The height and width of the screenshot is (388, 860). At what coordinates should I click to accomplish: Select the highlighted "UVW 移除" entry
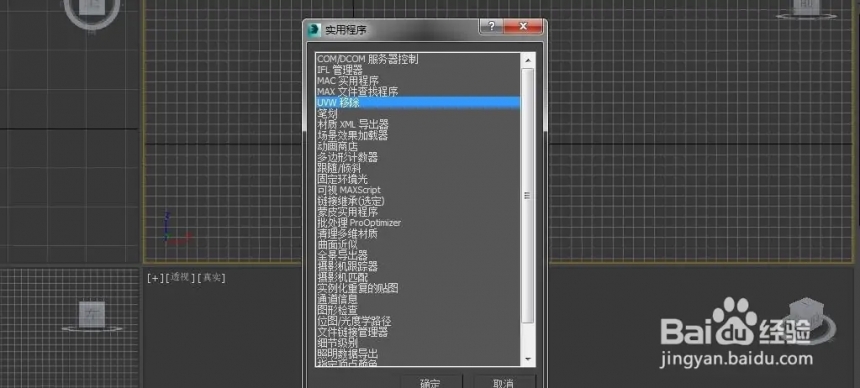[417, 103]
